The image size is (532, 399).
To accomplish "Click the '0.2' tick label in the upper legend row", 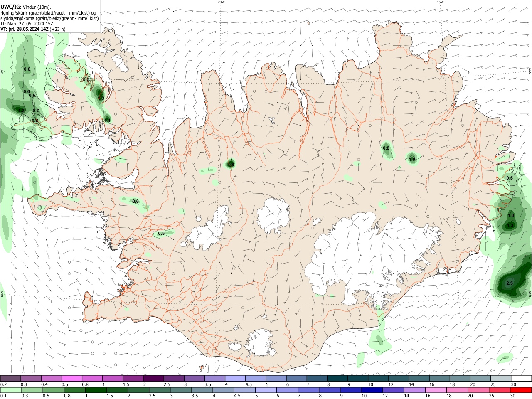I will [x=4, y=385].
